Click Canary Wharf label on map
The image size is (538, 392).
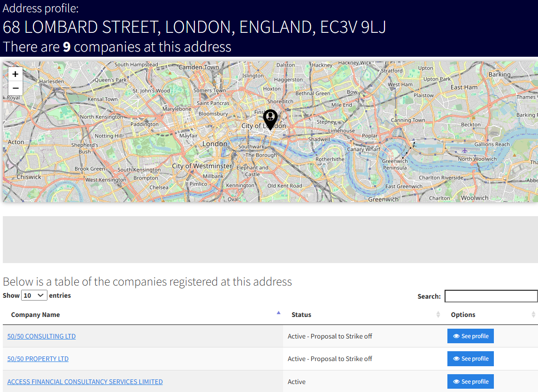click(x=363, y=150)
